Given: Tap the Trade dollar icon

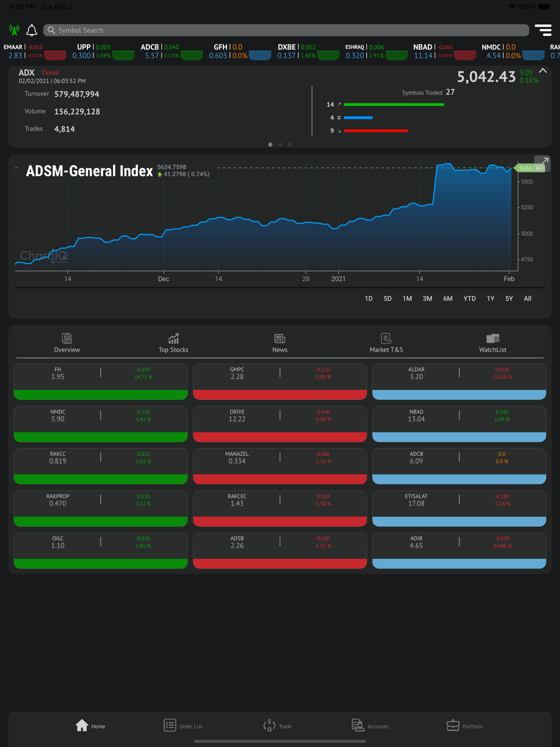Looking at the screenshot, I should click(x=269, y=725).
